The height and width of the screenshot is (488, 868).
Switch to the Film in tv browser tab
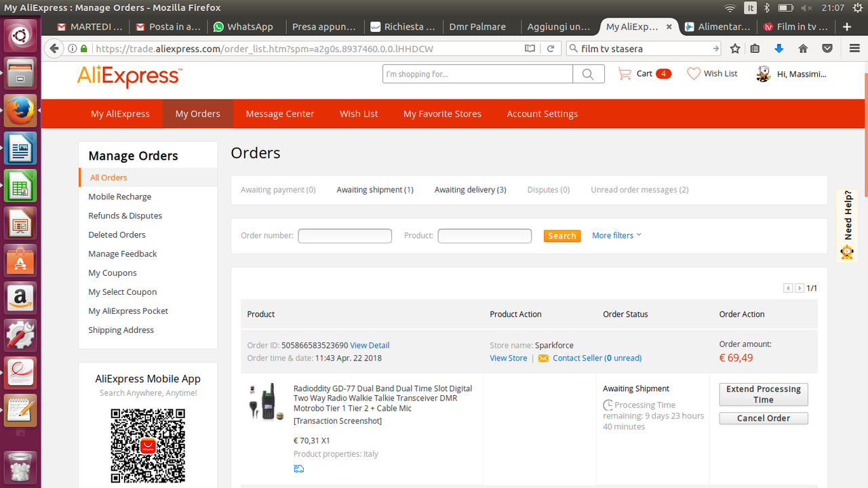click(795, 27)
